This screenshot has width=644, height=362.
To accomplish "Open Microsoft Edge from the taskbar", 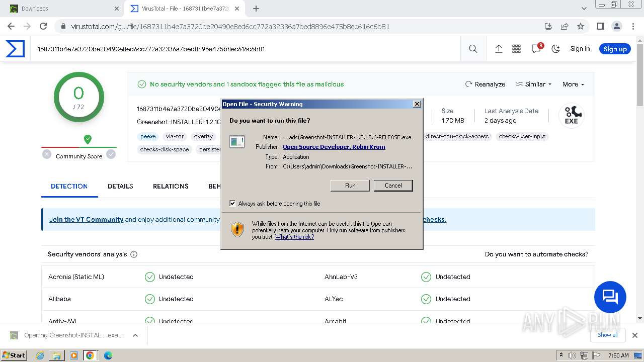I will 108,355.
